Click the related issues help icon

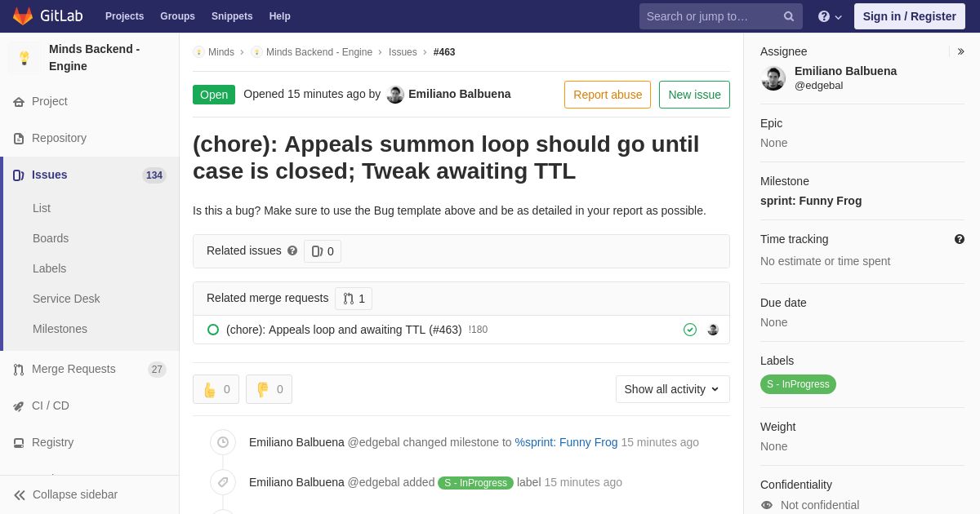(292, 250)
